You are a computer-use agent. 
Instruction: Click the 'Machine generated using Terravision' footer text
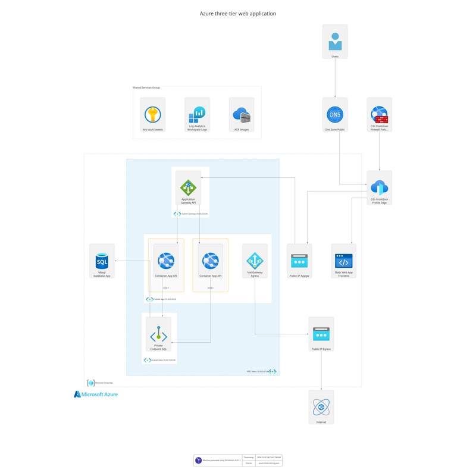pos(221,461)
